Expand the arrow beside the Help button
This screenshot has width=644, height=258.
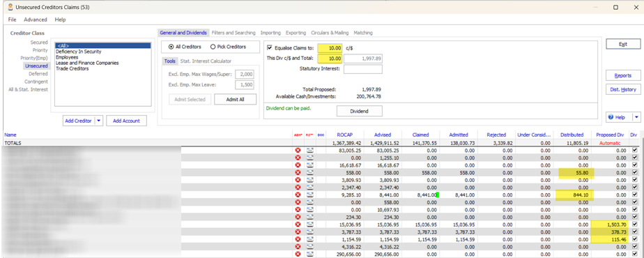coord(636,117)
